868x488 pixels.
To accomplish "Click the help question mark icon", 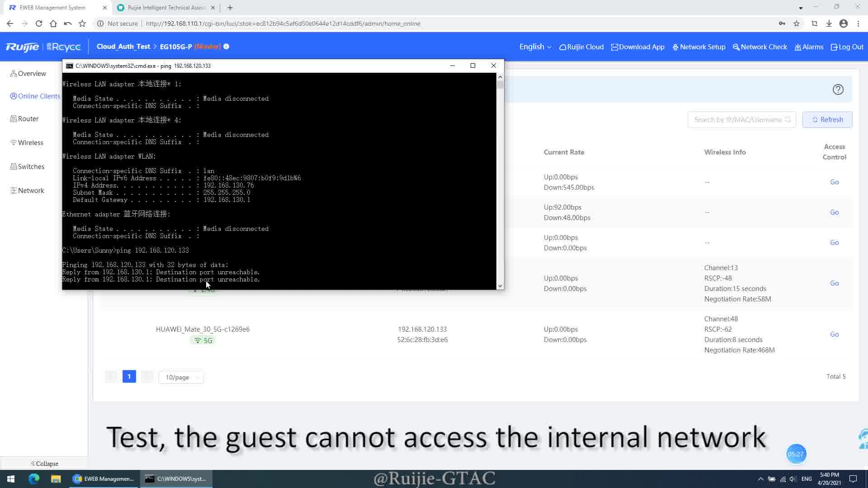I will pyautogui.click(x=838, y=89).
